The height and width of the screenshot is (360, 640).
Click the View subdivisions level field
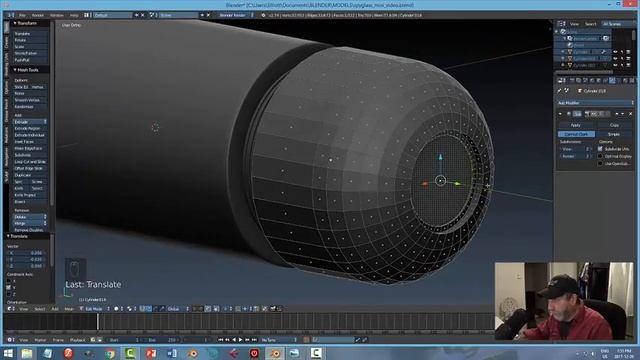coord(576,149)
